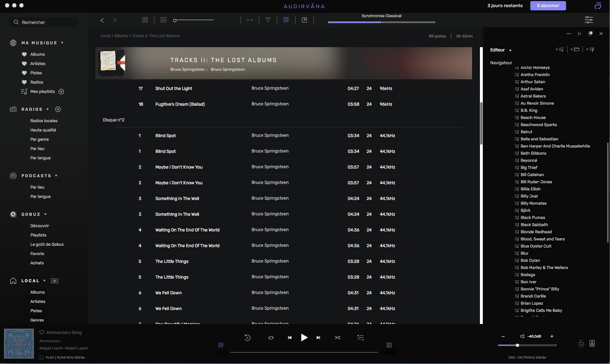Open the output device speaker icon

tap(592, 344)
